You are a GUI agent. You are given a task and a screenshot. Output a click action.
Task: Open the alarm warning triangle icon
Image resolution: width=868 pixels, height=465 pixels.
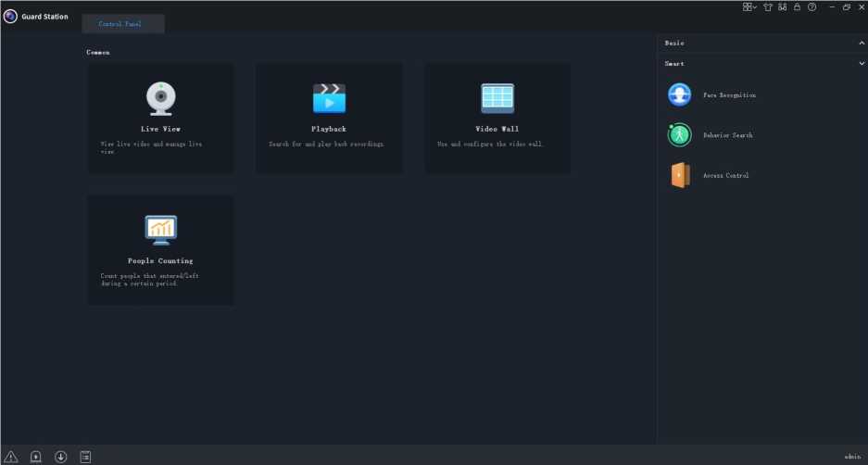[11, 456]
